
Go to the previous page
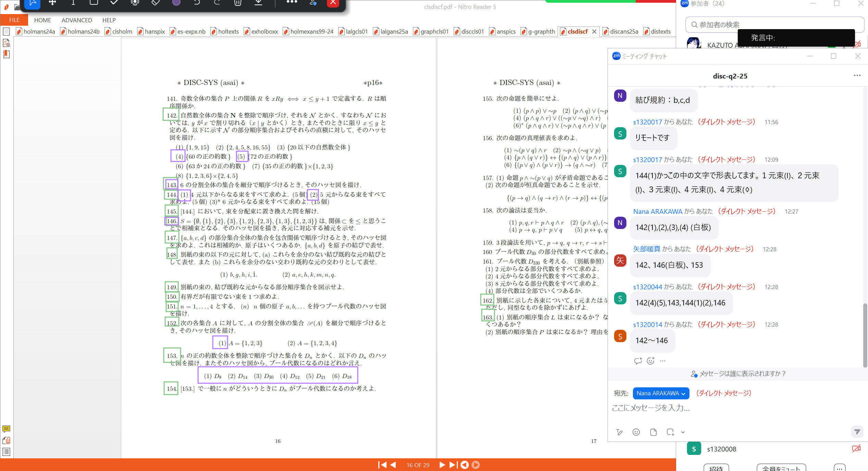pos(393,465)
